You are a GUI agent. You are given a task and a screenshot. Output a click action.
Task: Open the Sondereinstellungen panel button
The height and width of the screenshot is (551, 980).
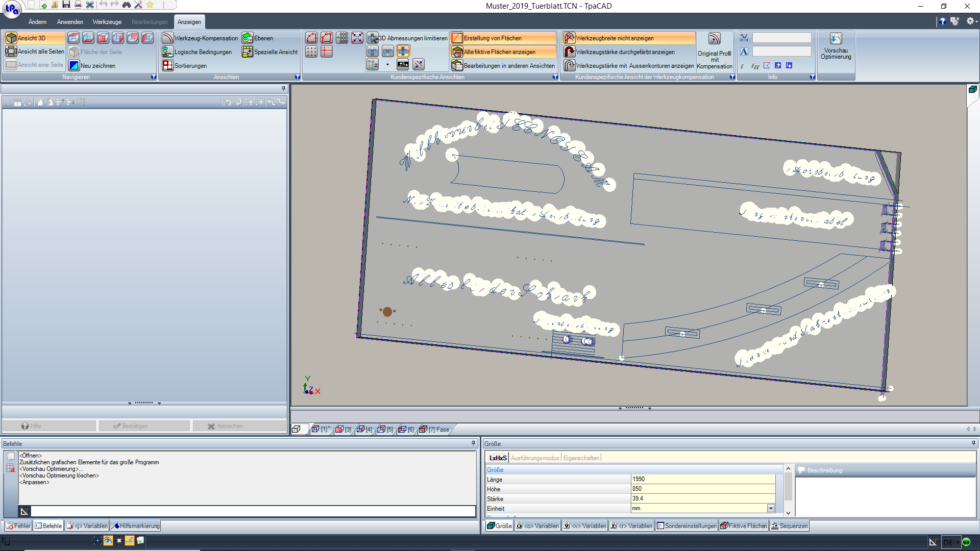pos(687,525)
